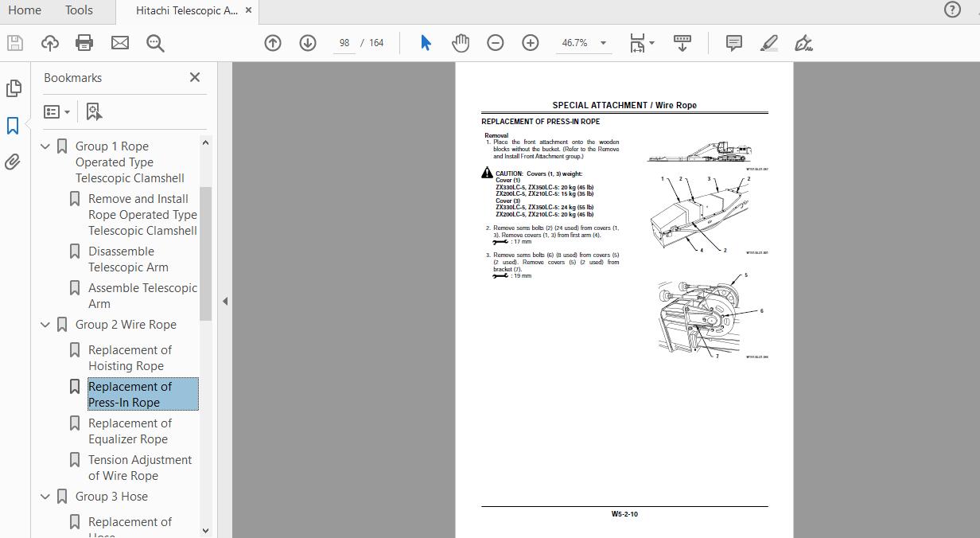This screenshot has height=538, width=980.
Task: Collapse Group 1 Rope Operated Type bookmark
Action: 45,146
